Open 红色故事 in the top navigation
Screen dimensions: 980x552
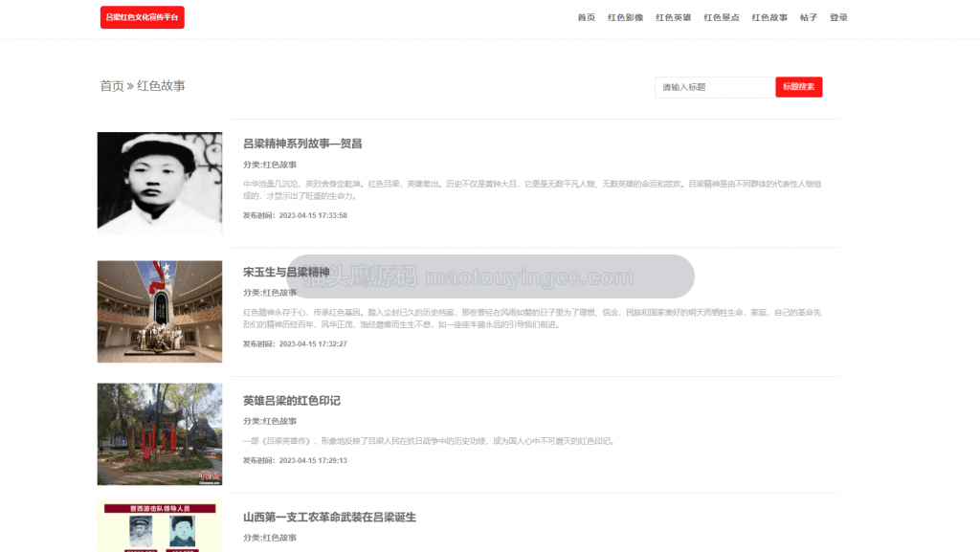[x=769, y=17]
